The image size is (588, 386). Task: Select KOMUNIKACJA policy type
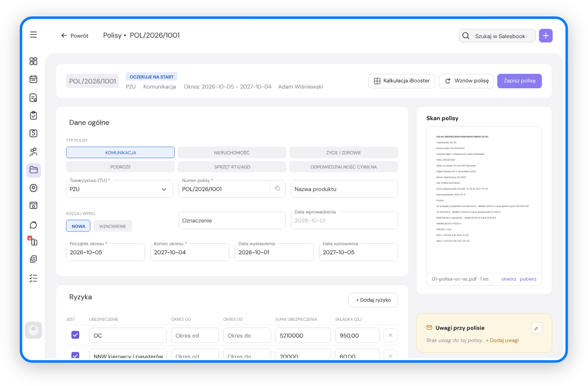tap(120, 152)
